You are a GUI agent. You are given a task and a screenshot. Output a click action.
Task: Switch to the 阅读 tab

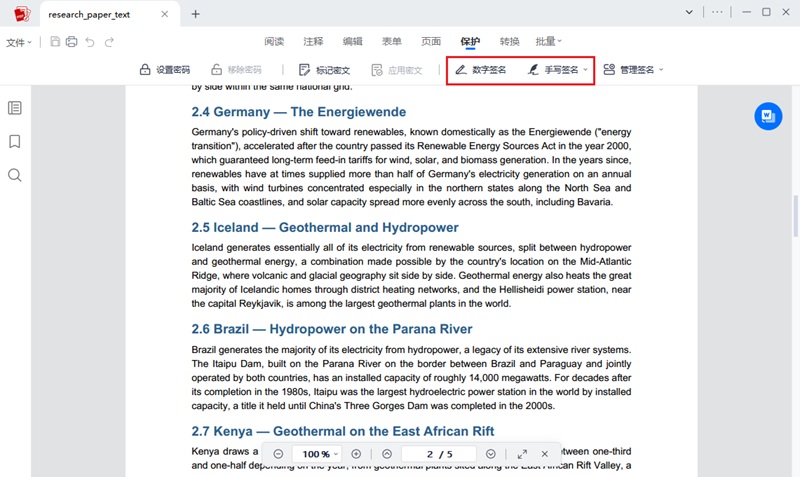point(274,41)
